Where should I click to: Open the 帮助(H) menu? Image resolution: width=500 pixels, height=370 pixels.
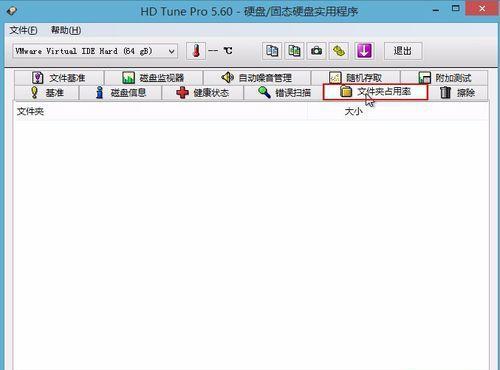click(66, 30)
